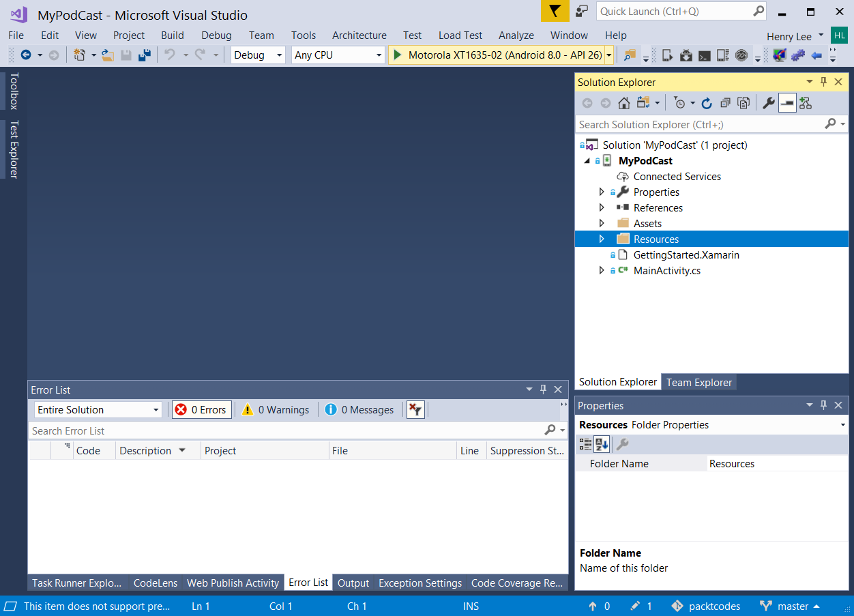Refresh the Solution Explorer
The width and height of the screenshot is (854, 616).
tap(707, 103)
